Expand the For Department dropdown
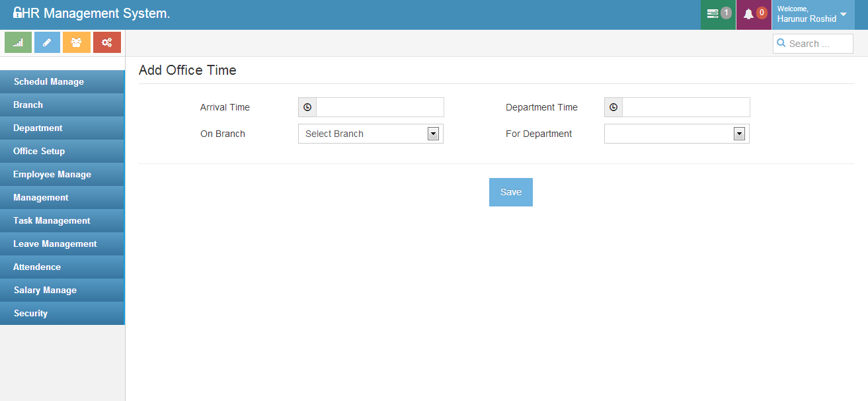The image size is (868, 401). tap(676, 134)
